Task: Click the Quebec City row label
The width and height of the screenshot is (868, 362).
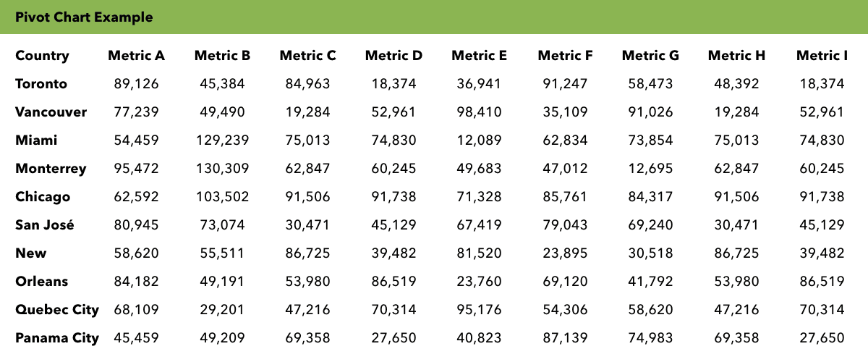Action: pos(56,310)
